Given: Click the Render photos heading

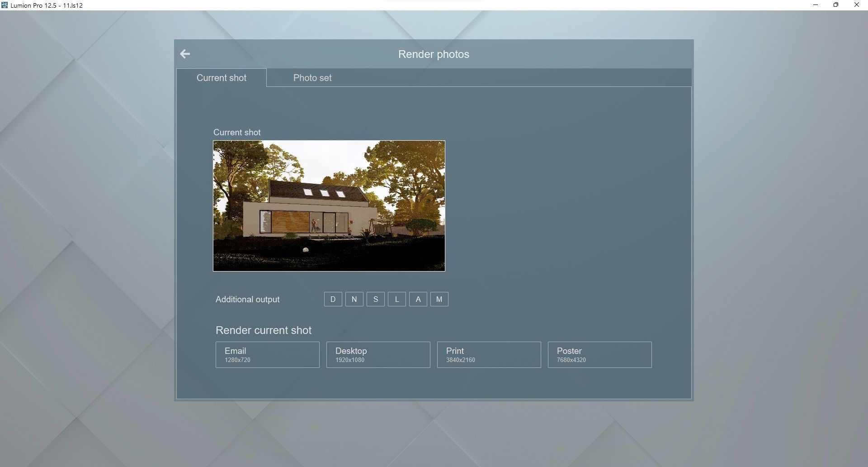Looking at the screenshot, I should 434,54.
